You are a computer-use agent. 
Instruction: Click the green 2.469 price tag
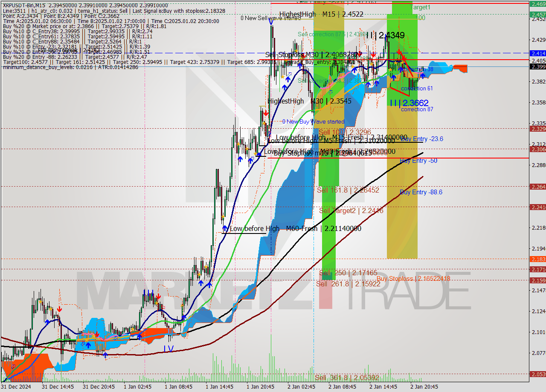click(x=537, y=4)
